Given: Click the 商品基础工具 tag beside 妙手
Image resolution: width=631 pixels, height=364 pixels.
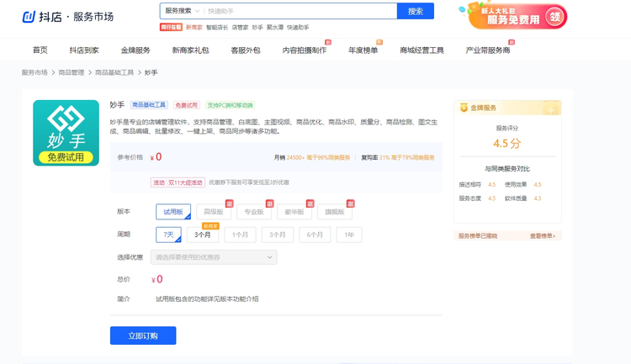Looking at the screenshot, I should (x=149, y=105).
